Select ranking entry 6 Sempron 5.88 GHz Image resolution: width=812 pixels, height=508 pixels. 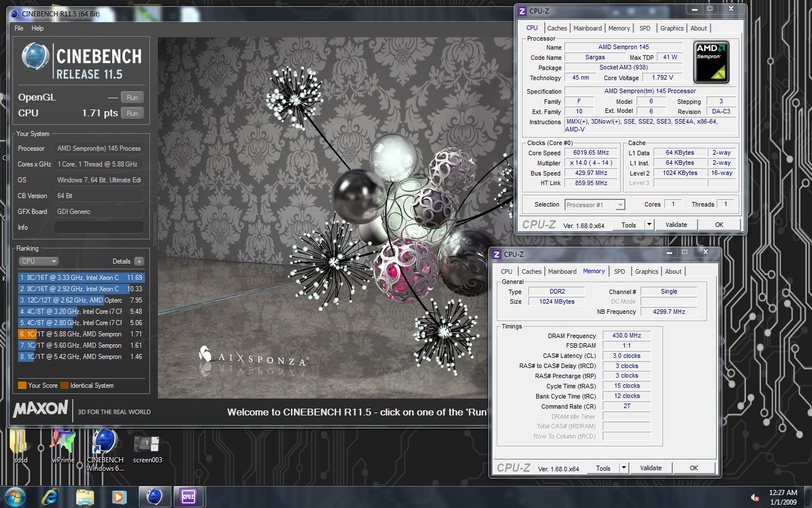pos(81,334)
